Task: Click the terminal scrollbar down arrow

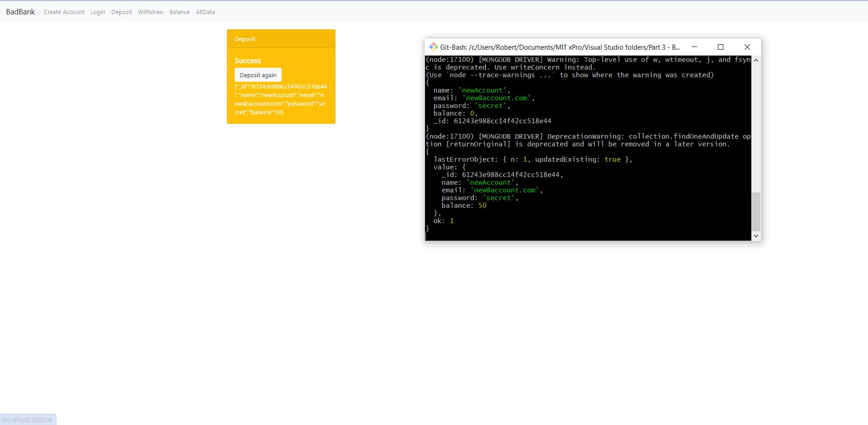Action: pyautogui.click(x=756, y=235)
